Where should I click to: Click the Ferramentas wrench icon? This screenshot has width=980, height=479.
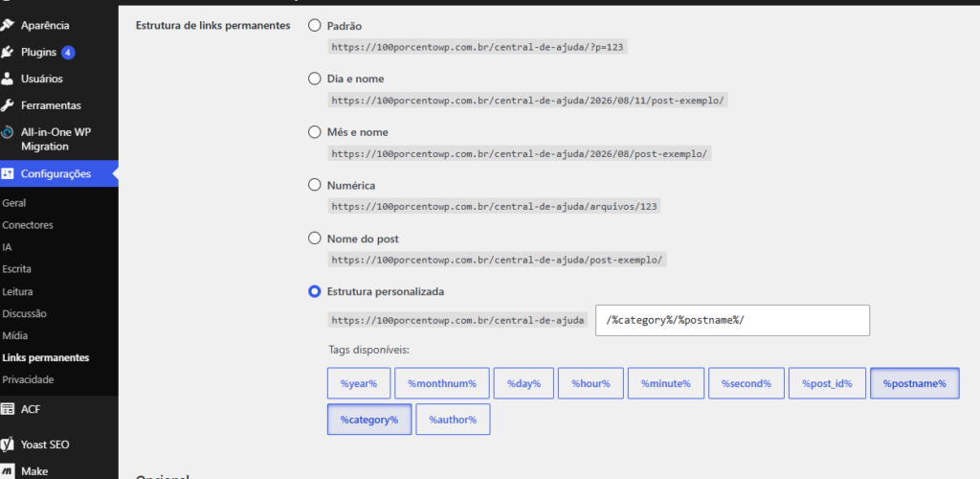pyautogui.click(x=7, y=105)
